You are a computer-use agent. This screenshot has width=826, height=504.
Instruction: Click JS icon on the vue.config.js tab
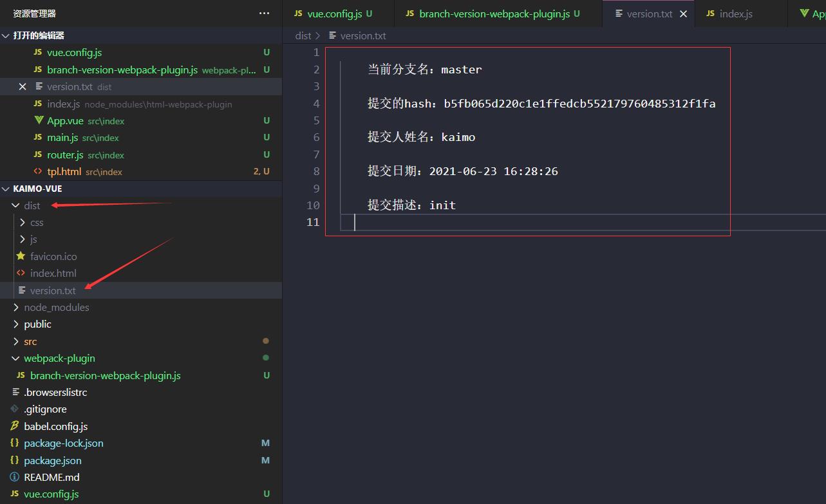pyautogui.click(x=297, y=14)
